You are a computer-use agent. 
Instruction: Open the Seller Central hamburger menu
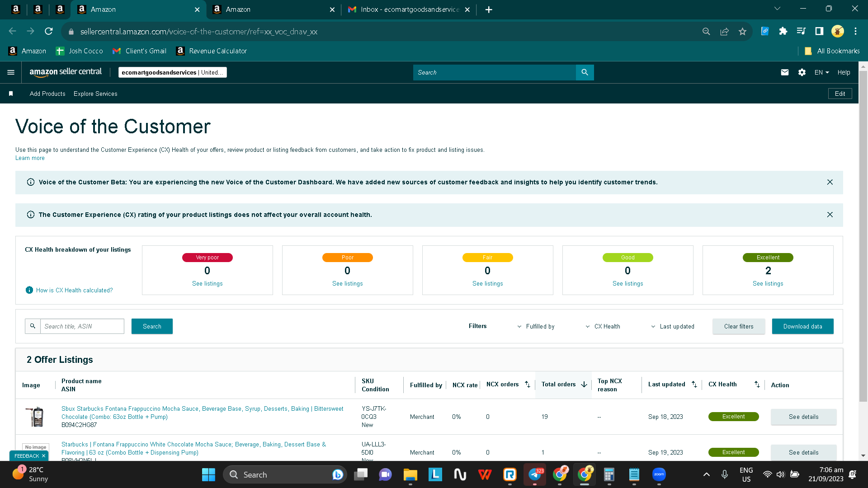tap(11, 72)
